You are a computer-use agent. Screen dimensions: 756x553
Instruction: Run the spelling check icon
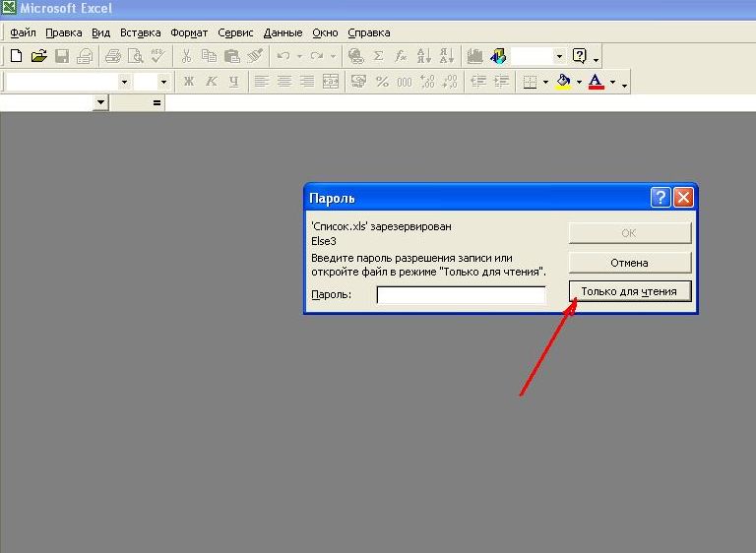tap(158, 56)
